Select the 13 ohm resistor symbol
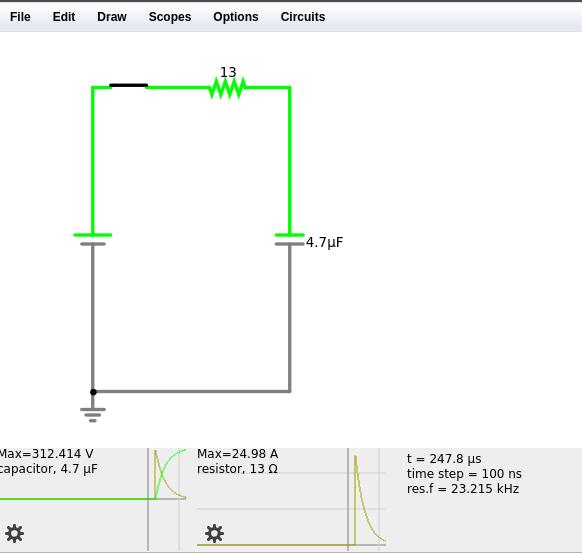The image size is (582, 553). click(x=228, y=88)
